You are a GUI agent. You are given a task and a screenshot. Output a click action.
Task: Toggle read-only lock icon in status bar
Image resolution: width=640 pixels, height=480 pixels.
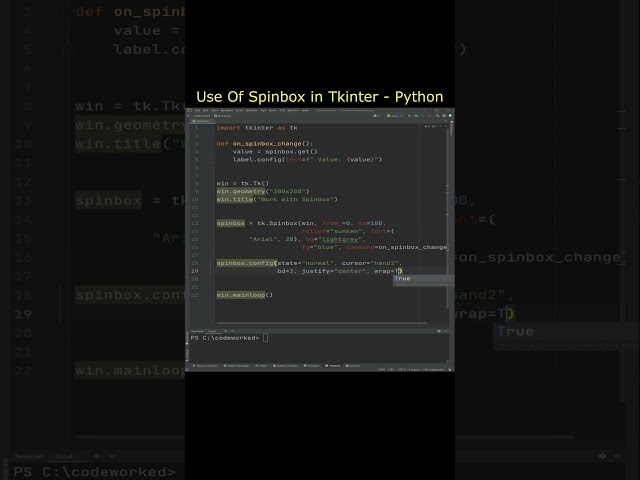(450, 369)
